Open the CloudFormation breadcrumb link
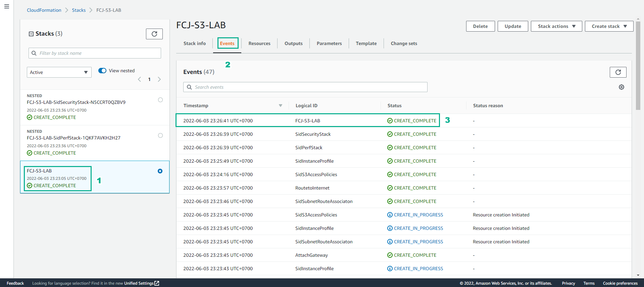This screenshot has height=287, width=644. click(x=44, y=10)
